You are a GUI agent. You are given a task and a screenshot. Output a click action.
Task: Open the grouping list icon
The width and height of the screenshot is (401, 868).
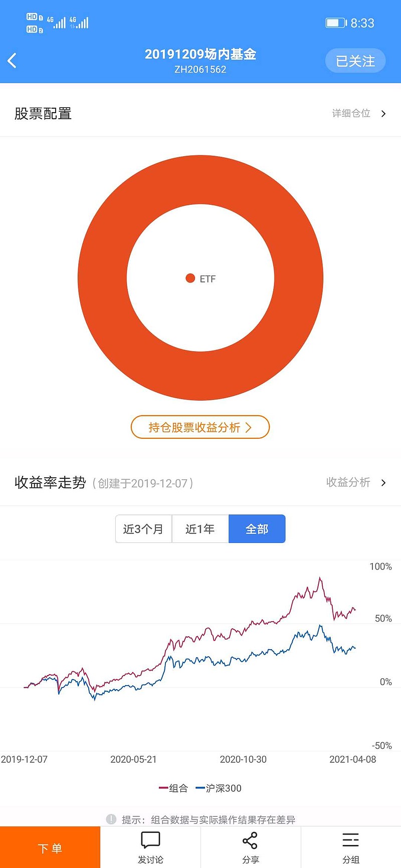click(350, 840)
